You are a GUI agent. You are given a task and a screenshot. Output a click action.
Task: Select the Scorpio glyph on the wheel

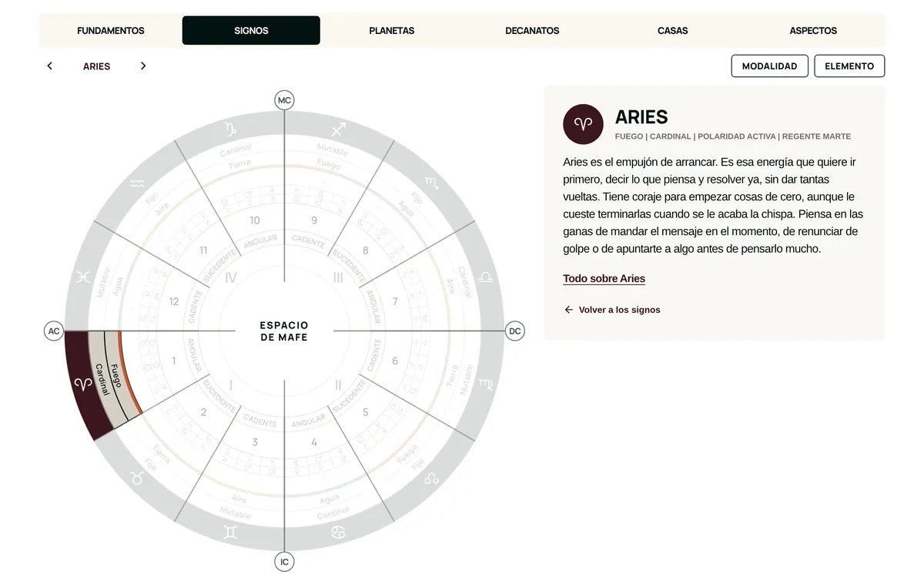click(434, 183)
